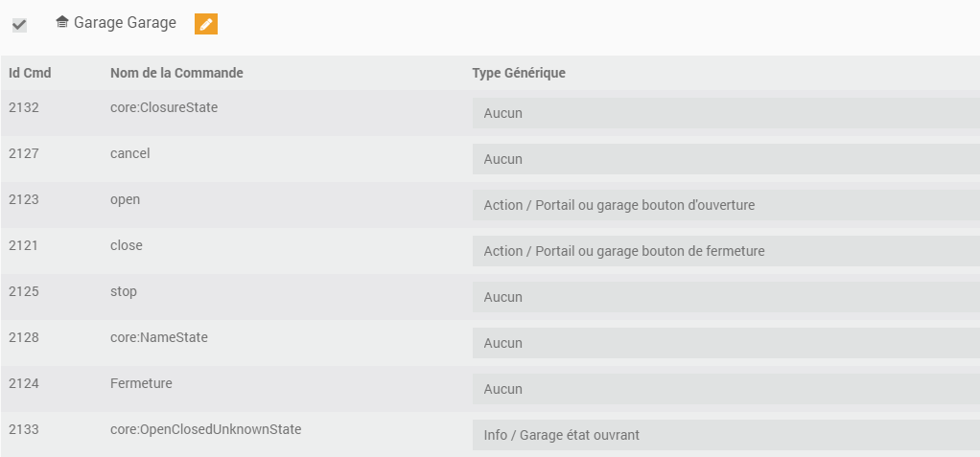Open generic type dropdown for stop command

(x=725, y=297)
